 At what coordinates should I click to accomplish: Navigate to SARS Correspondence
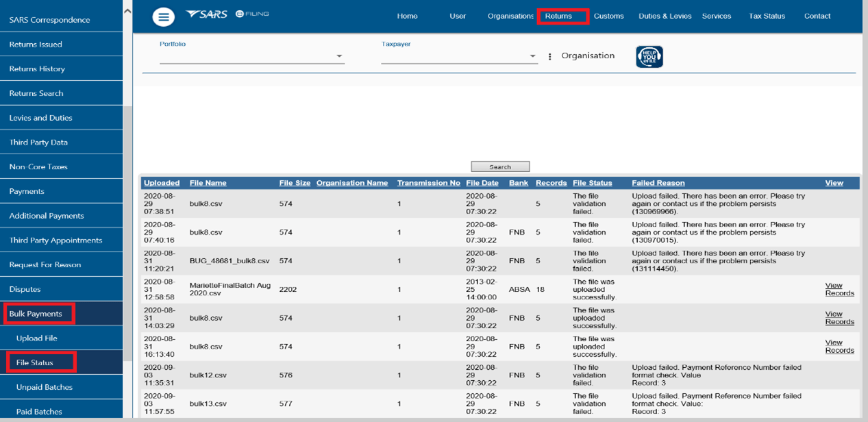coord(49,20)
